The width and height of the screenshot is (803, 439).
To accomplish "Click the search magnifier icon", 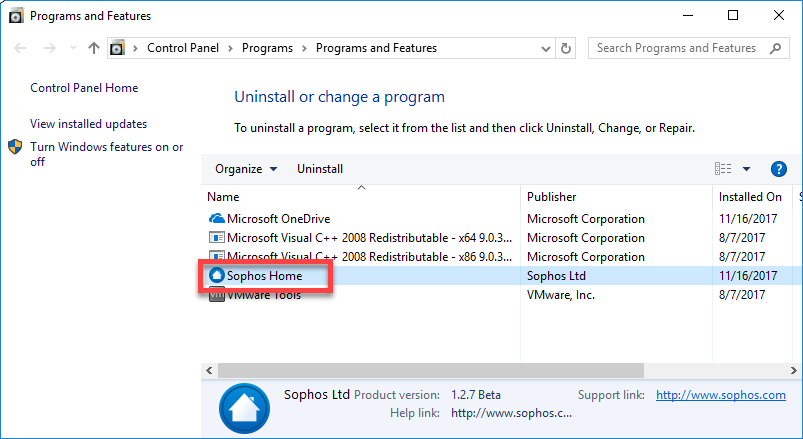I will coord(776,48).
